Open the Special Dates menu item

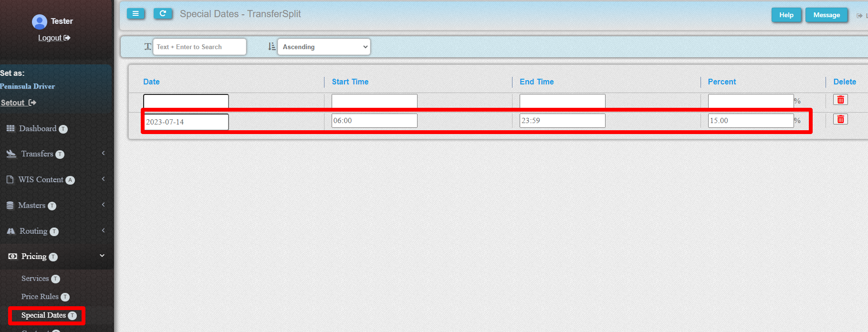43,315
